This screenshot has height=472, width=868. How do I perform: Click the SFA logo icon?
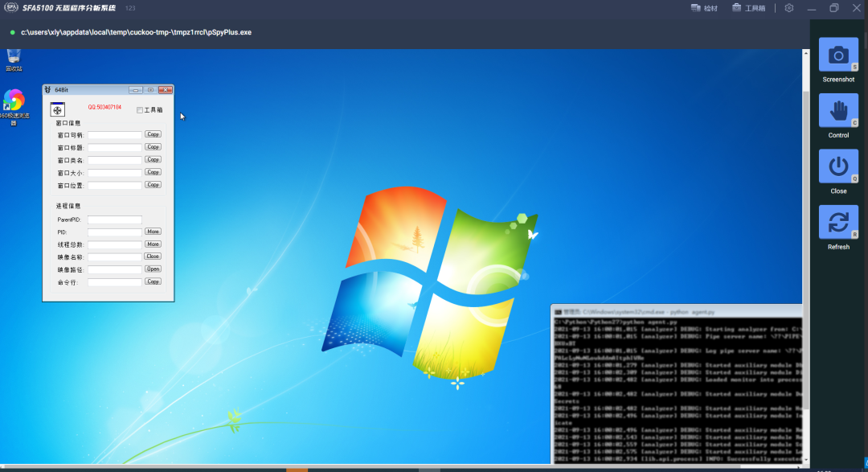coord(10,7)
